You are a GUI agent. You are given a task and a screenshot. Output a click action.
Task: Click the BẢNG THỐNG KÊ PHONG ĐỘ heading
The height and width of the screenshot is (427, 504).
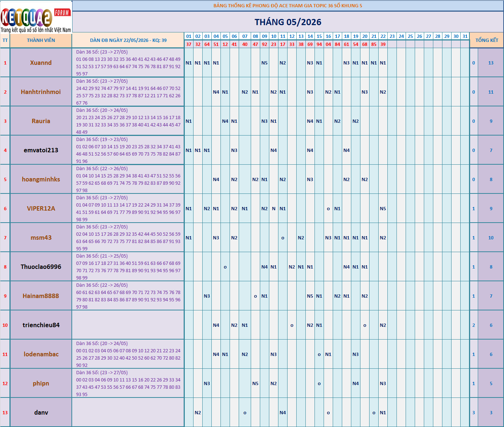coord(288,5)
